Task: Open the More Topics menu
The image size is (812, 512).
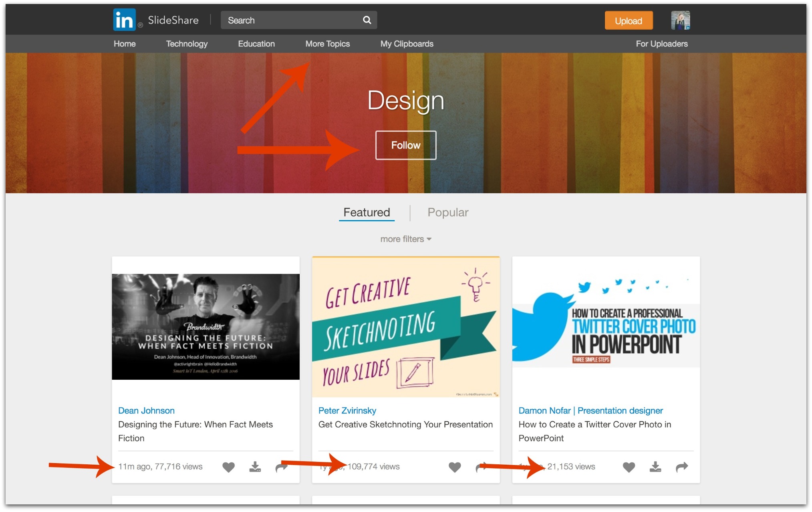Action: click(327, 44)
